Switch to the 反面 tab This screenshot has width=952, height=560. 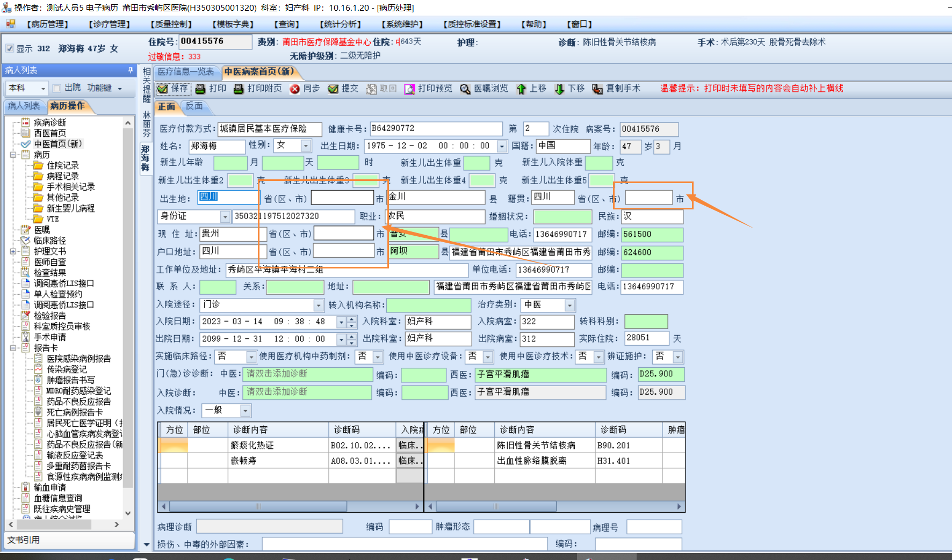[x=194, y=106]
